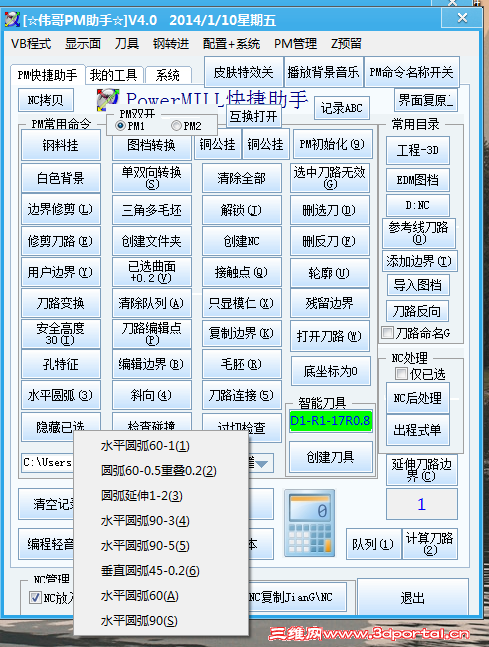489x647 pixels.
Task: Click 水平圆弧(3) button
Action: 61,395
